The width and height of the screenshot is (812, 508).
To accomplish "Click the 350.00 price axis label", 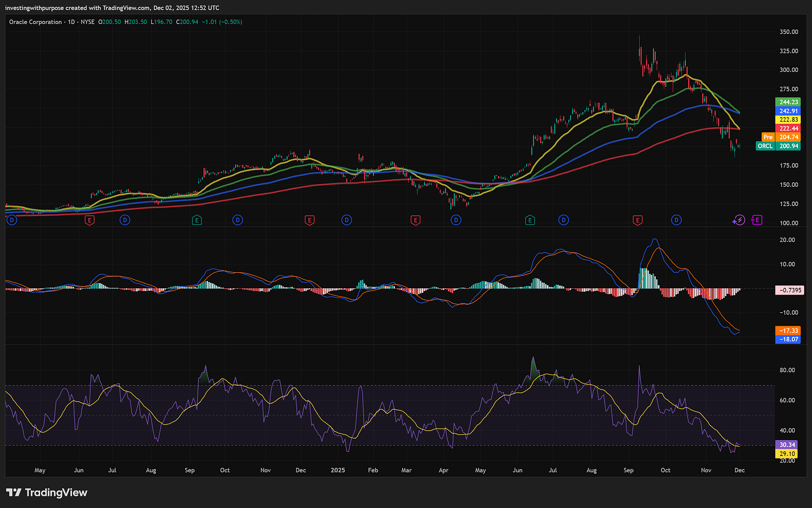I will pyautogui.click(x=789, y=32).
